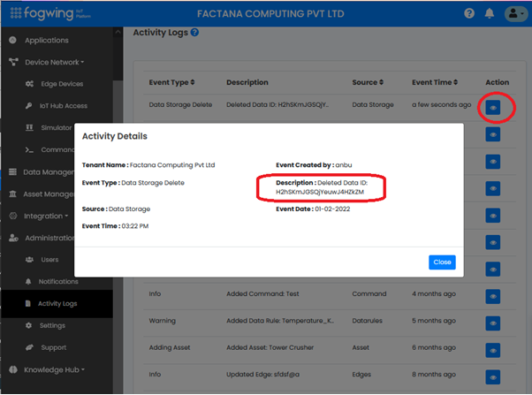The image size is (532, 395).
Task: Open the notifications bell in header
Action: [x=490, y=13]
